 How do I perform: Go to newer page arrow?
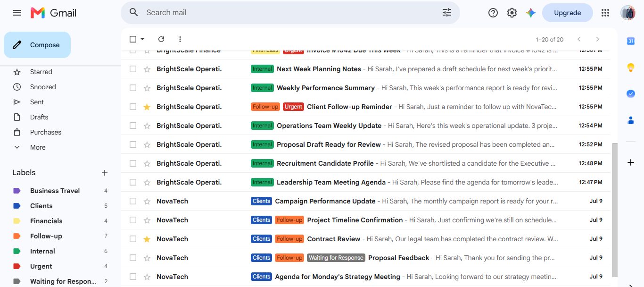[579, 39]
